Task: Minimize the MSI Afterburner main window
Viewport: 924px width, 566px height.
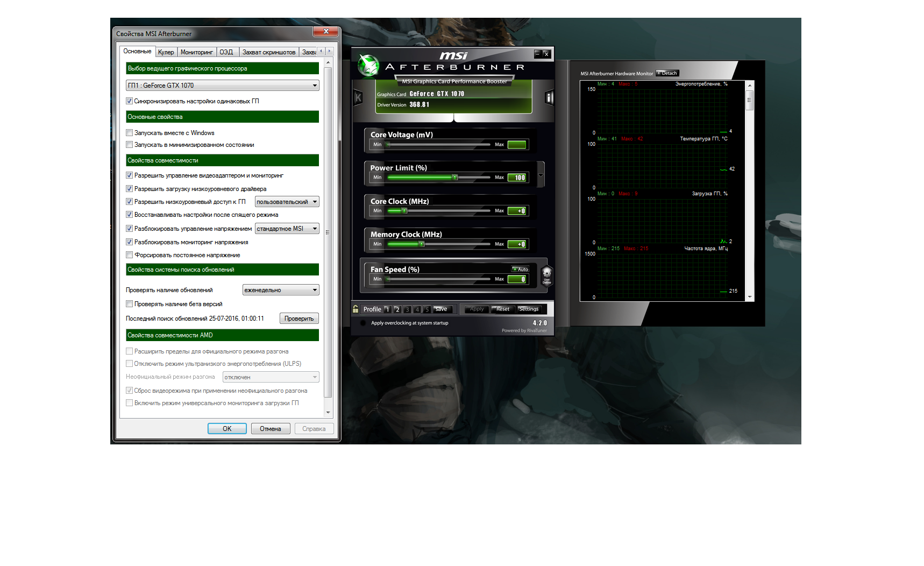Action: click(x=537, y=53)
